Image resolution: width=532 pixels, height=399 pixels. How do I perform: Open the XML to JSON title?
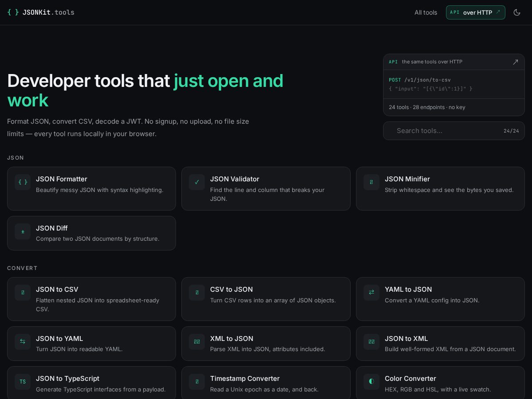pyautogui.click(x=232, y=339)
